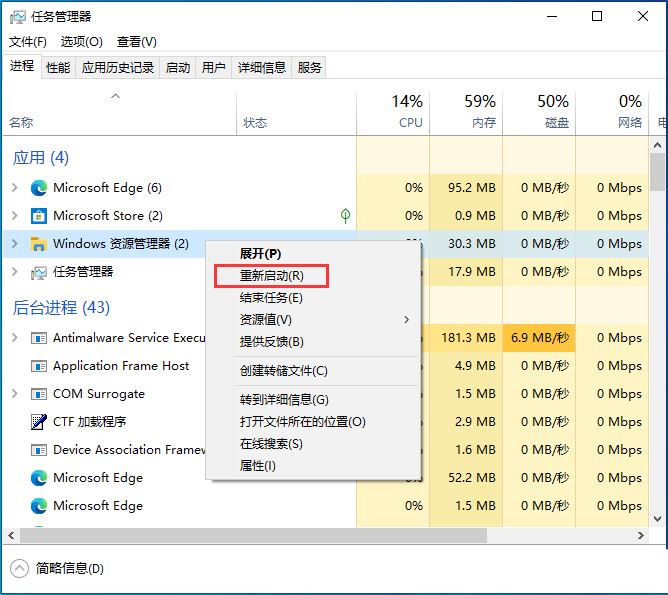668x595 pixels.
Task: Sort by the 14% CPU column header
Action: point(393,112)
